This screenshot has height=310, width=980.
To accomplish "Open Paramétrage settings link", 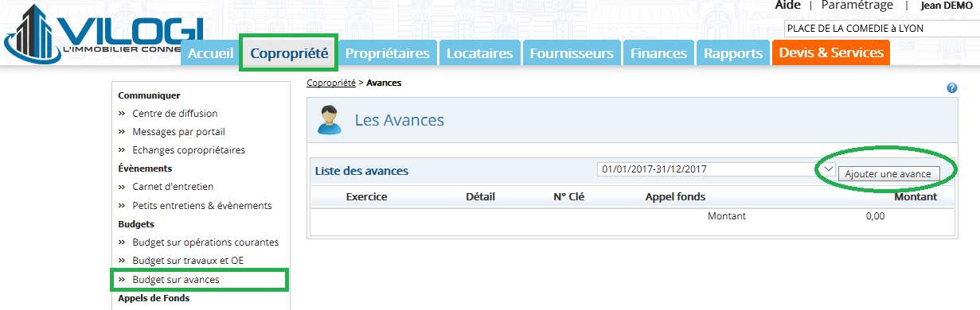I will (858, 6).
